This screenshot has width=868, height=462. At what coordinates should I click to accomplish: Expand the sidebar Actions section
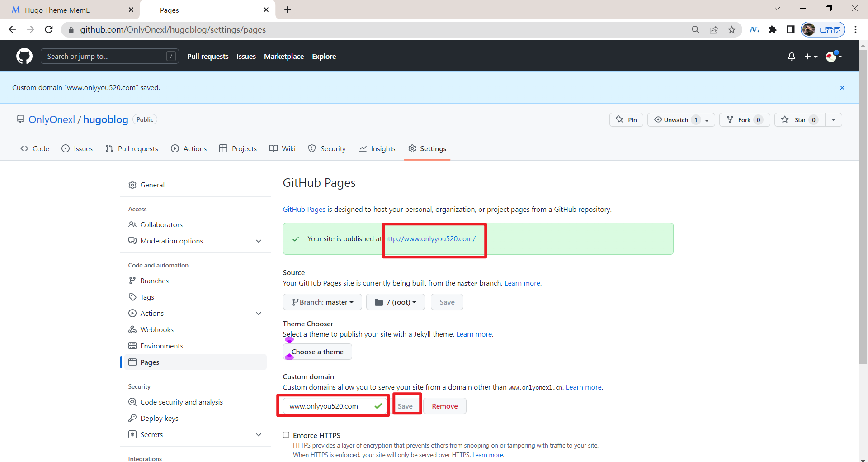pos(195,313)
